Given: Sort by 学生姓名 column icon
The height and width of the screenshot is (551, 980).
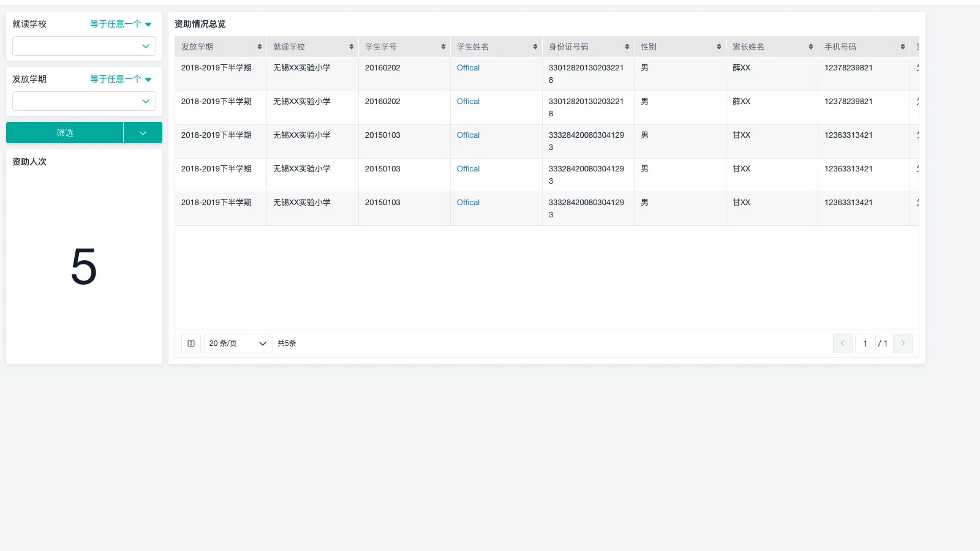Looking at the screenshot, I should click(535, 47).
